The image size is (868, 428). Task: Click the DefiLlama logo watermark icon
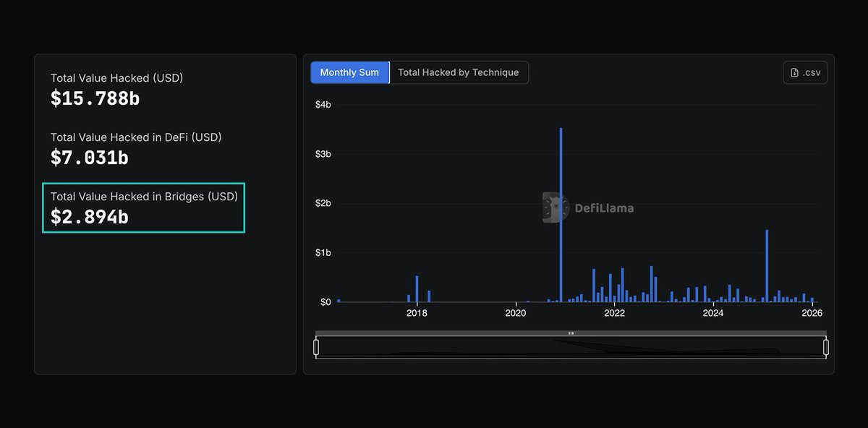tap(556, 207)
